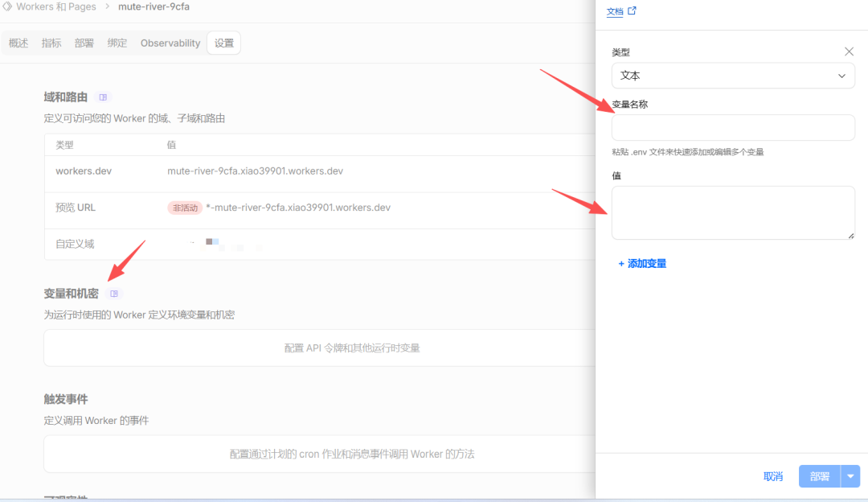This screenshot has height=502, width=868.
Task: Click the textarea resize handle under 值
Action: click(850, 235)
